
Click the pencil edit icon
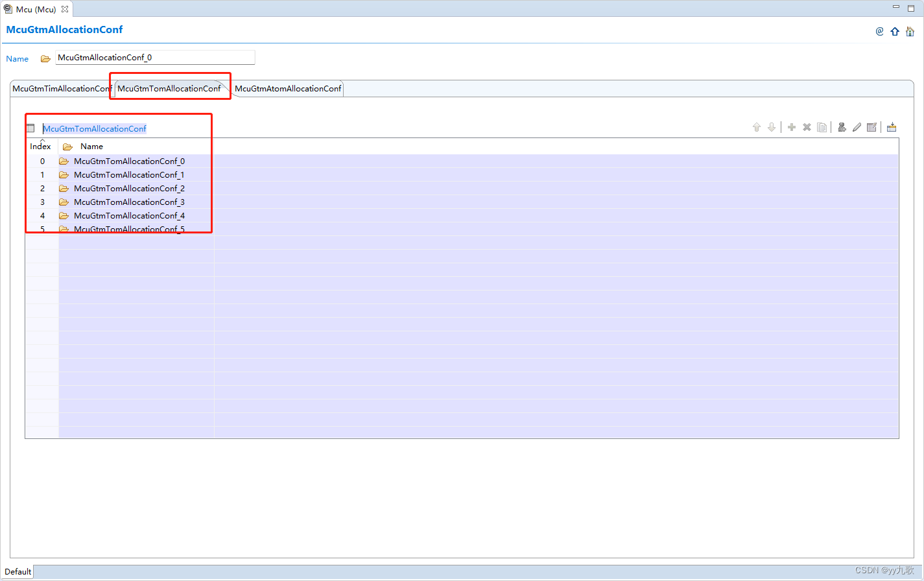tap(857, 127)
